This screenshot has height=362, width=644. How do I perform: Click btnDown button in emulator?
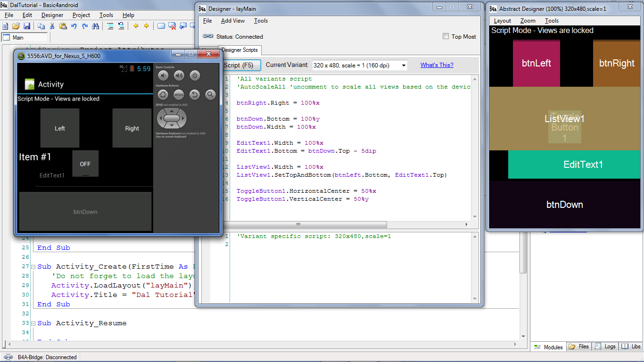(85, 212)
